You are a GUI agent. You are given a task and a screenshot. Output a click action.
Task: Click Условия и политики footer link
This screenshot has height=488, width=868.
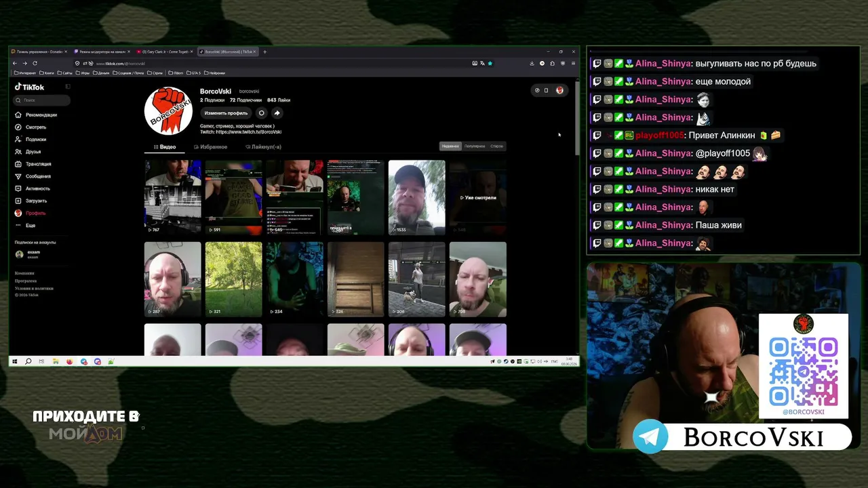tap(34, 288)
